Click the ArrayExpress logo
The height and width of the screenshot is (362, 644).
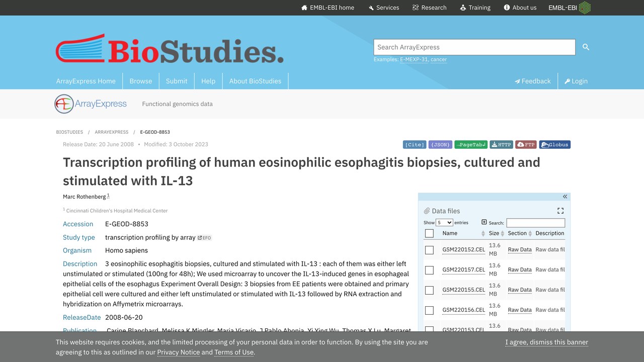pos(91,104)
